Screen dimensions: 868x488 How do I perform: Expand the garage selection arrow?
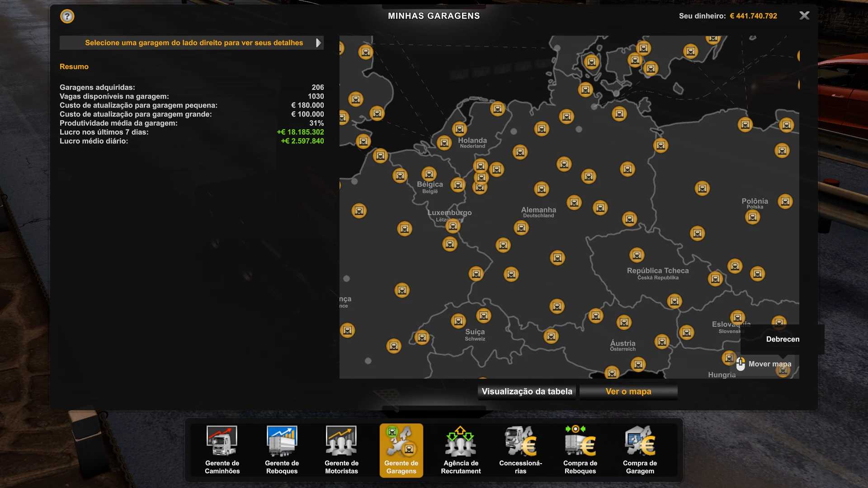coord(318,43)
